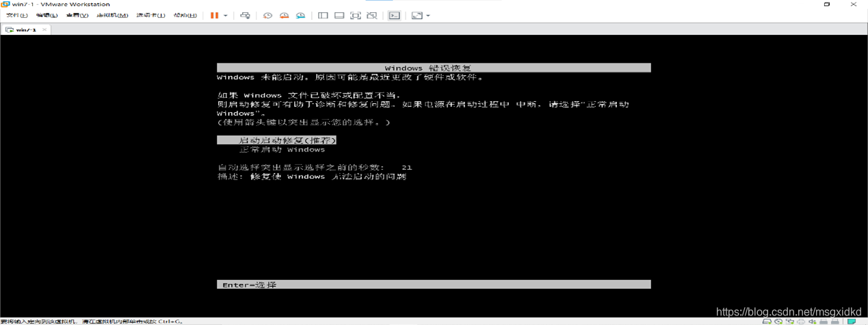
Task: Toggle the thumbnail bar view icon
Action: [x=339, y=15]
